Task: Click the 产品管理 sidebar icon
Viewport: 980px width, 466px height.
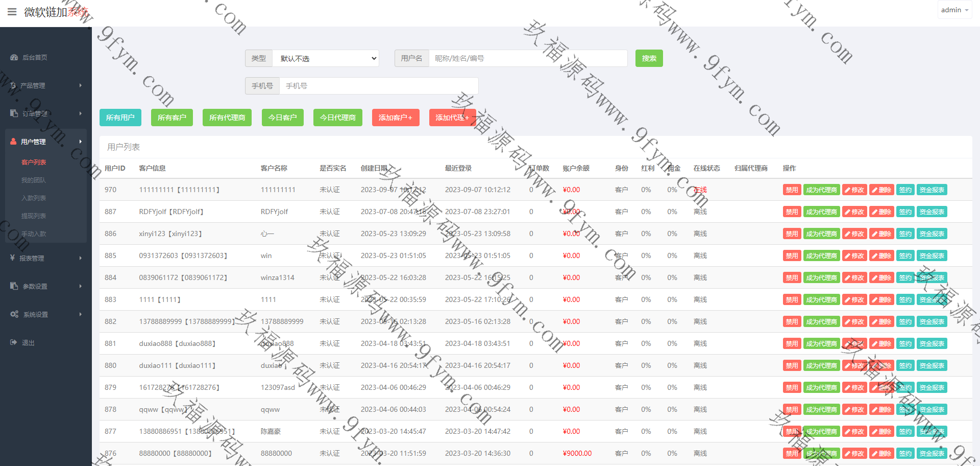Action: 13,86
